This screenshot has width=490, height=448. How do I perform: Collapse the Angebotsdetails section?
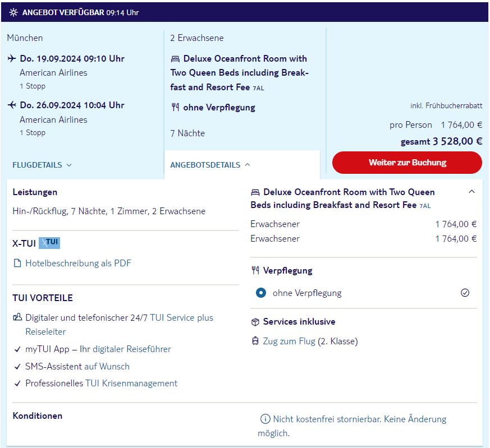210,165
